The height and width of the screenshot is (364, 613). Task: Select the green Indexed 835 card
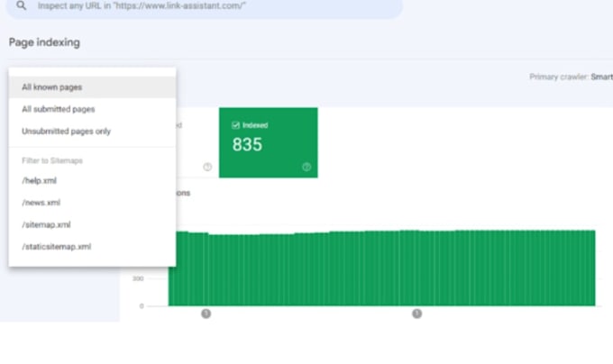[x=269, y=142]
